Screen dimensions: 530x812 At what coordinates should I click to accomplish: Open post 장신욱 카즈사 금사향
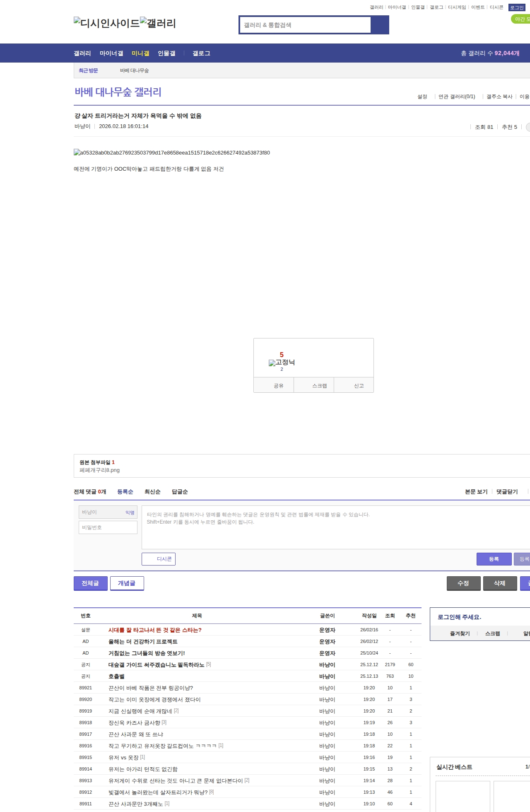(x=134, y=723)
